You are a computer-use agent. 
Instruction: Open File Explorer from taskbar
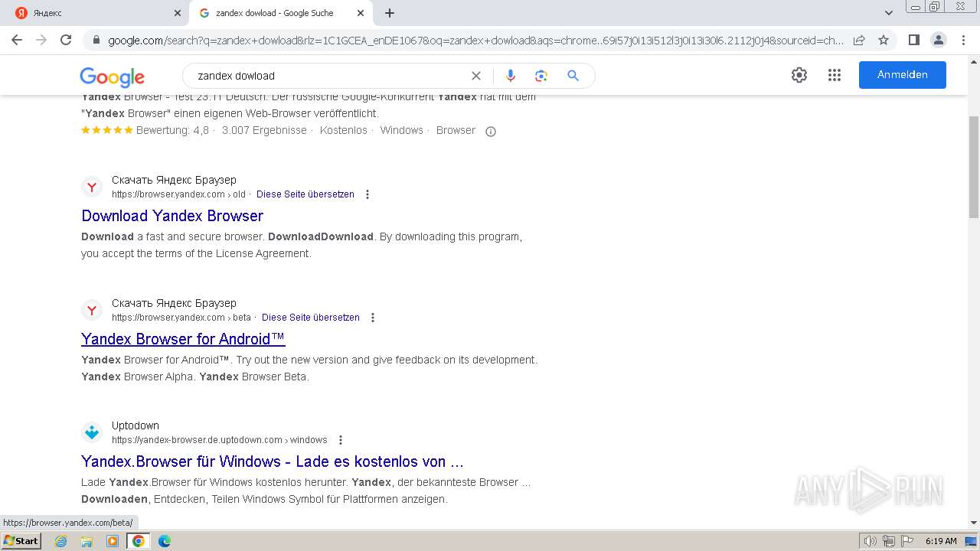coord(87,541)
